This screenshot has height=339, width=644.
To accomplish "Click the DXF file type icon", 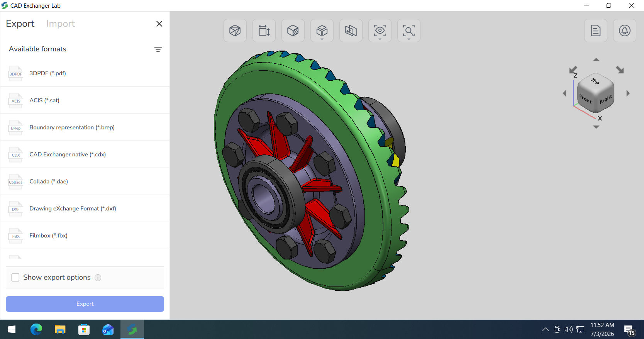I will click(x=16, y=208).
